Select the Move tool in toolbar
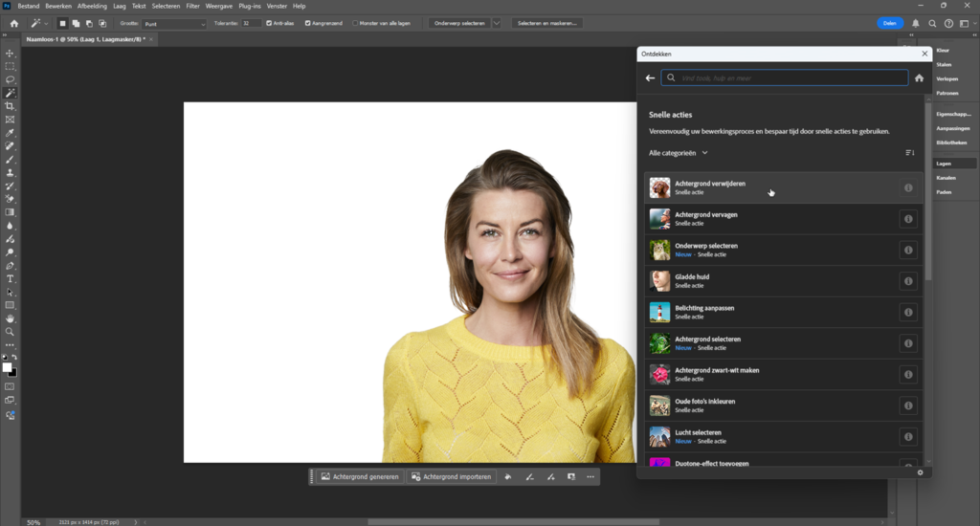This screenshot has width=980, height=526. pyautogui.click(x=10, y=54)
